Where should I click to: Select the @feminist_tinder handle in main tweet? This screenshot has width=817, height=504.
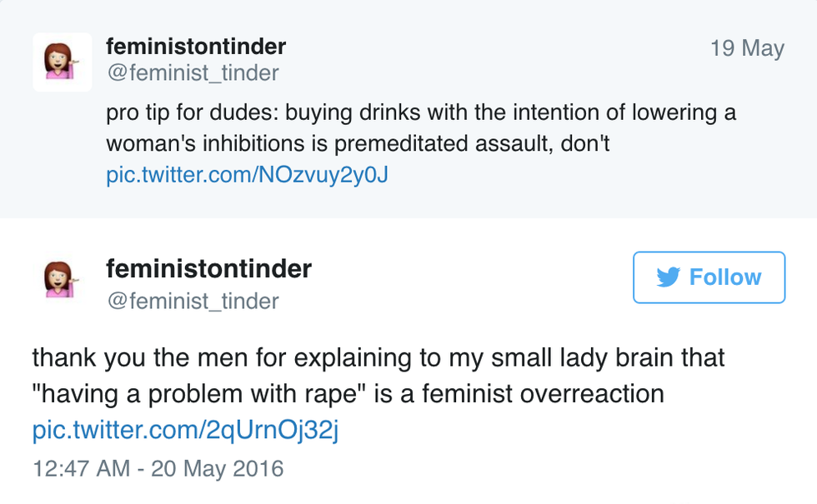tap(193, 300)
